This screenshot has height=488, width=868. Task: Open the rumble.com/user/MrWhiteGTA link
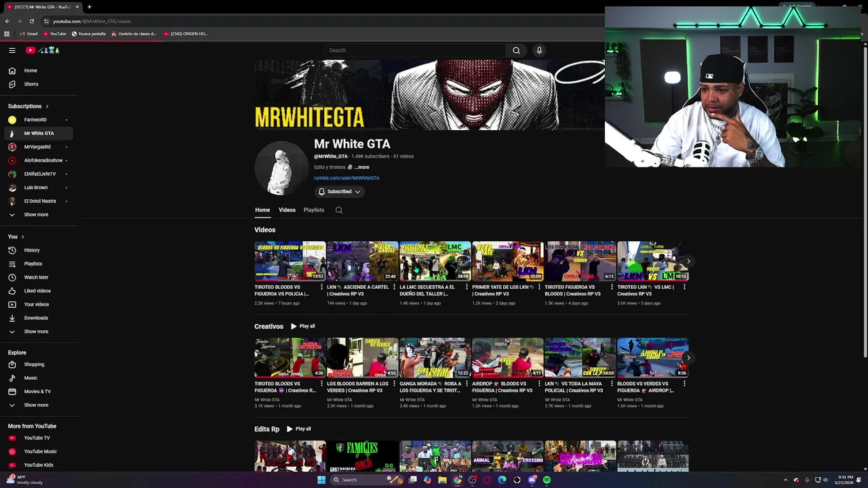[x=347, y=178]
